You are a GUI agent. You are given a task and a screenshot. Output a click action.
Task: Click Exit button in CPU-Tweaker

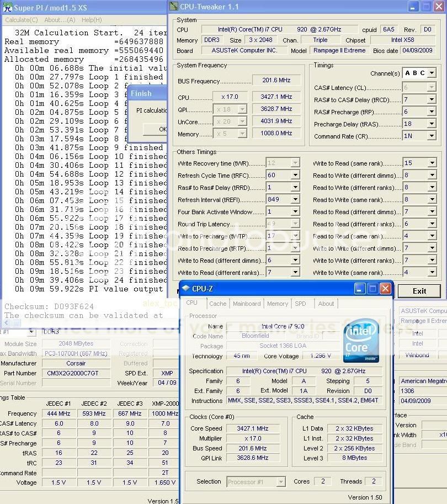point(419,291)
